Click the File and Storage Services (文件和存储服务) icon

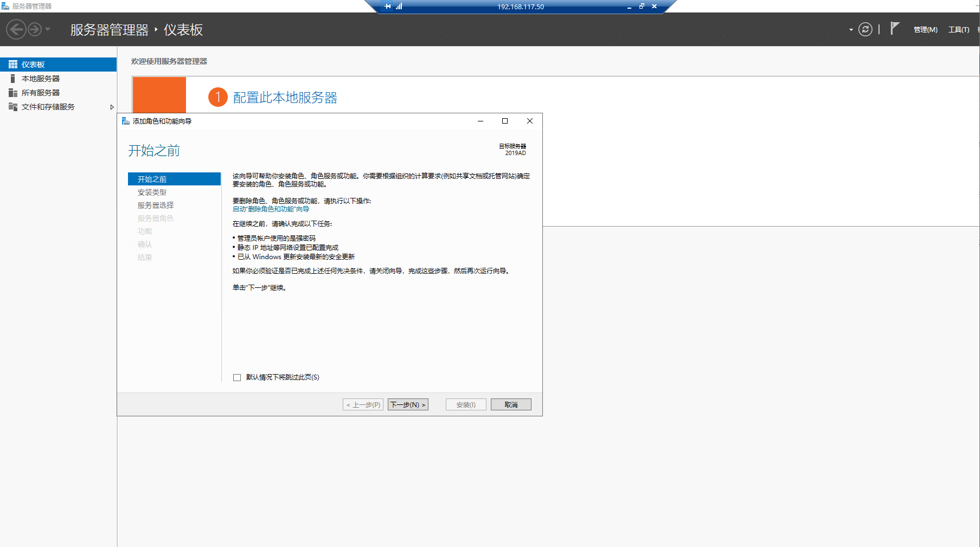(13, 107)
